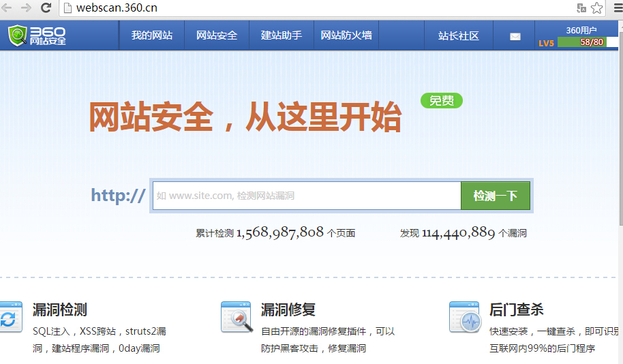This screenshot has height=364, width=623.
Task: Open 我的网站 menu item
Action: coord(152,35)
